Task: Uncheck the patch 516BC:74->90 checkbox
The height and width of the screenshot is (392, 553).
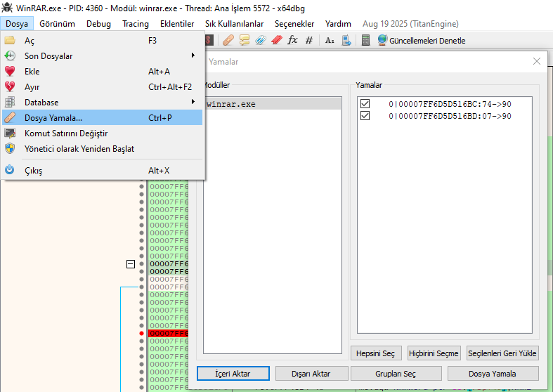Action: tap(365, 104)
